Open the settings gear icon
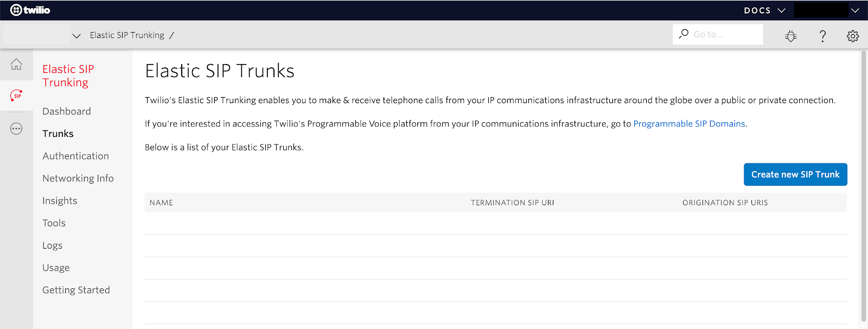Viewport: 868px width, 329px height. tap(853, 36)
